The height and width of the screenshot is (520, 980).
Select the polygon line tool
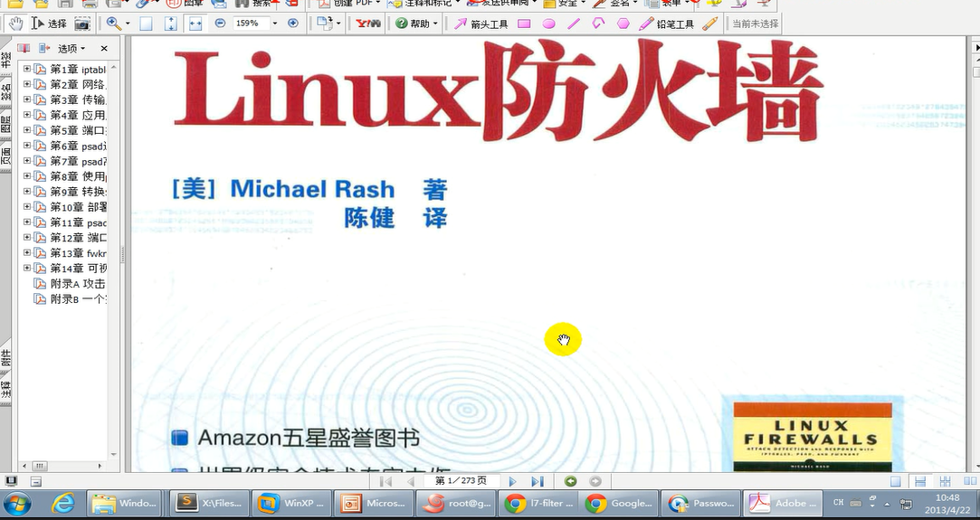pyautogui.click(x=598, y=24)
